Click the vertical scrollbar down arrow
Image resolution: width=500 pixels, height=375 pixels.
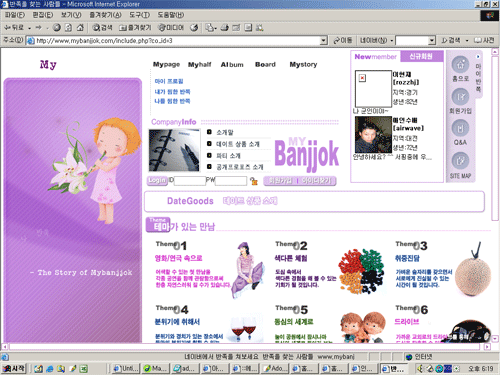tap(495, 339)
